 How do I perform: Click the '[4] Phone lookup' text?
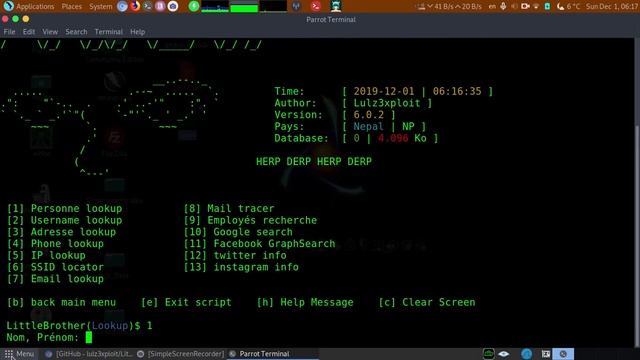click(x=55, y=244)
